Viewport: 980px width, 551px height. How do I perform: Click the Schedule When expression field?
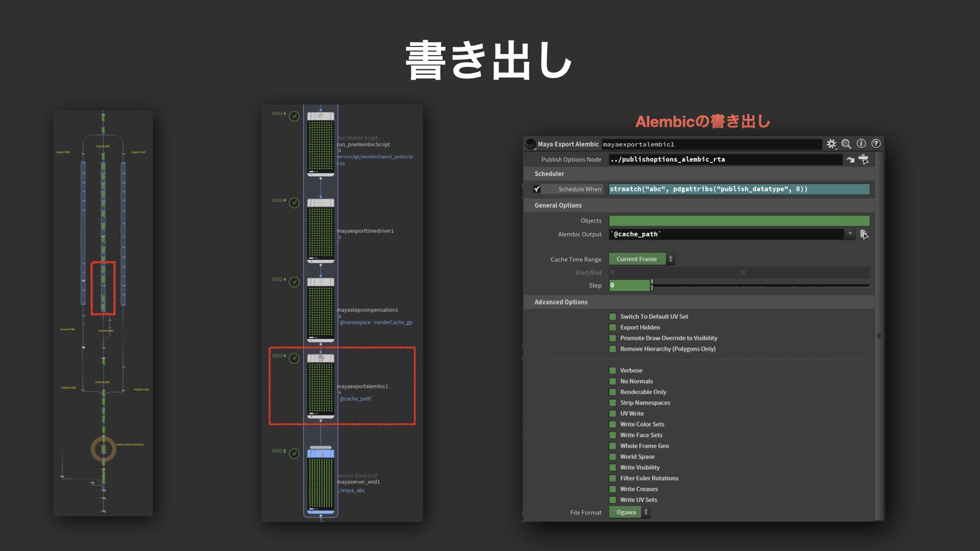(x=739, y=189)
